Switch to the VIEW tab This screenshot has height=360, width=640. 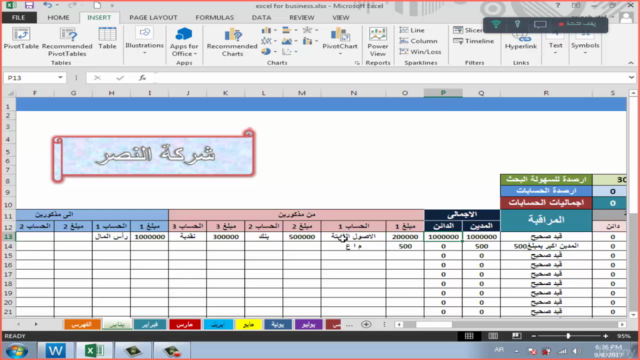pyautogui.click(x=340, y=18)
